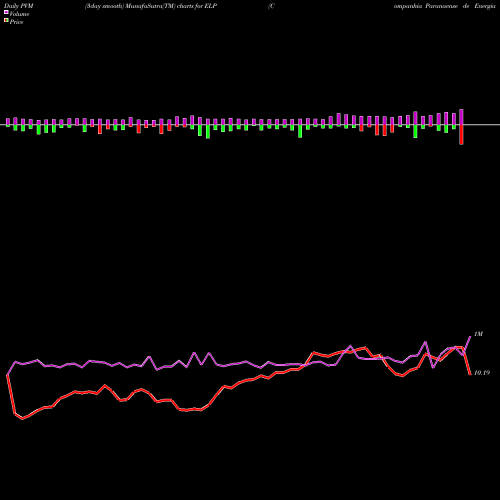Select the 'Volume' legend label
The image size is (500, 500).
(x=19, y=14)
